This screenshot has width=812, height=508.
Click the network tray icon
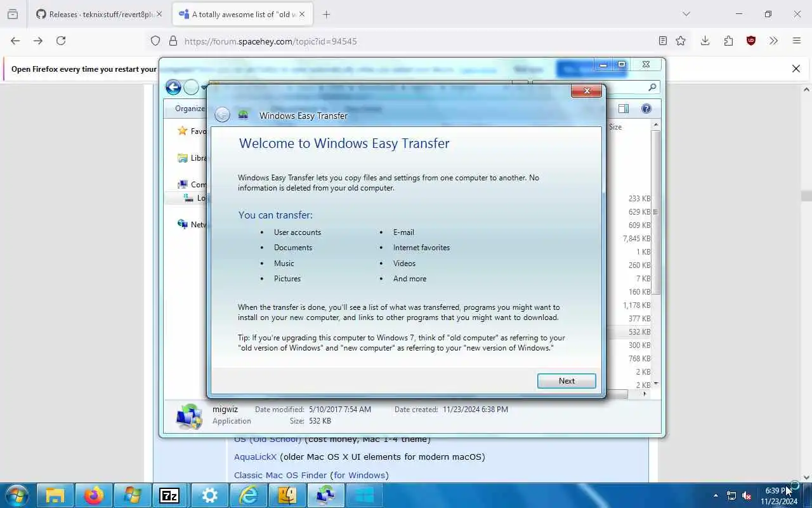731,495
